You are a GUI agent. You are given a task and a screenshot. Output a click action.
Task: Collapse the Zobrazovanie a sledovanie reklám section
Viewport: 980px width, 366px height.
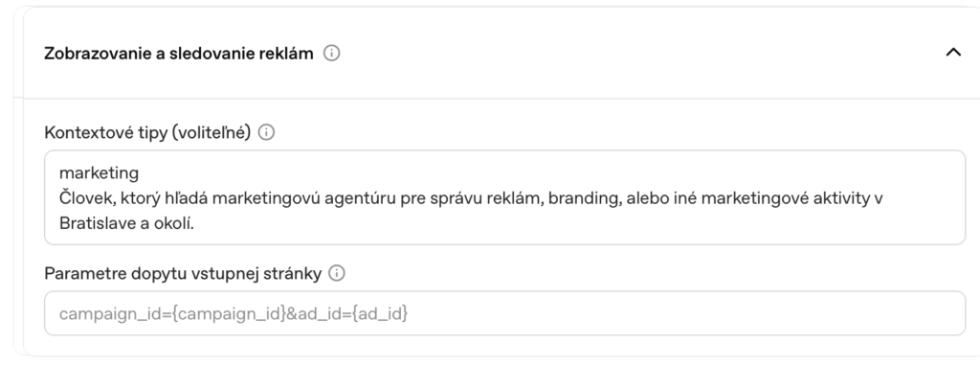pyautogui.click(x=952, y=53)
